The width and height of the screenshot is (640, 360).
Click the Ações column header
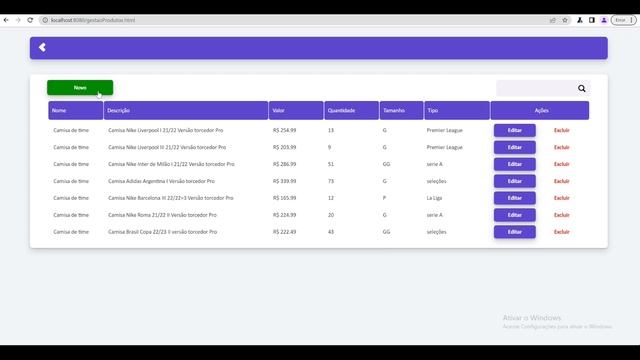pyautogui.click(x=540, y=111)
